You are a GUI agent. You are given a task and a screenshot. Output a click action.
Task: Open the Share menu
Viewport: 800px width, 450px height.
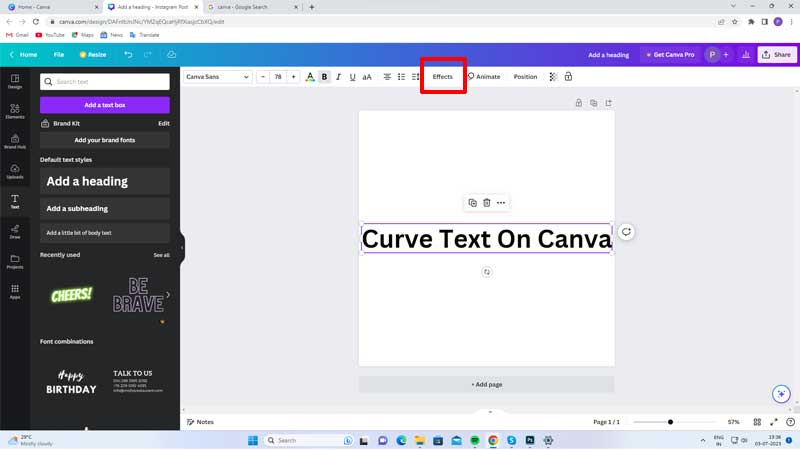coord(777,55)
